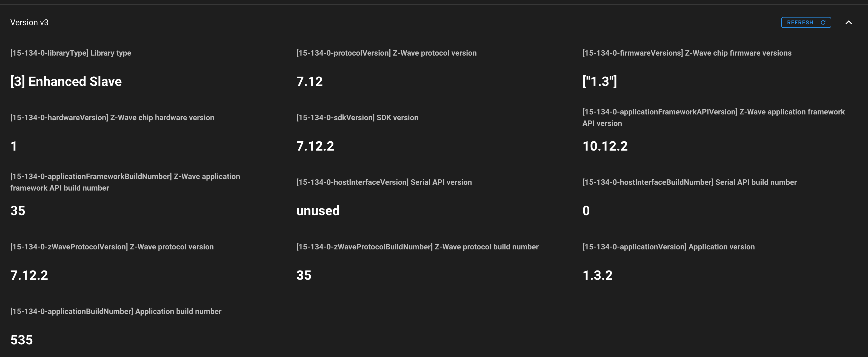The width and height of the screenshot is (868, 357).
Task: Select the Library type value Enhanced Slave
Action: click(x=66, y=81)
